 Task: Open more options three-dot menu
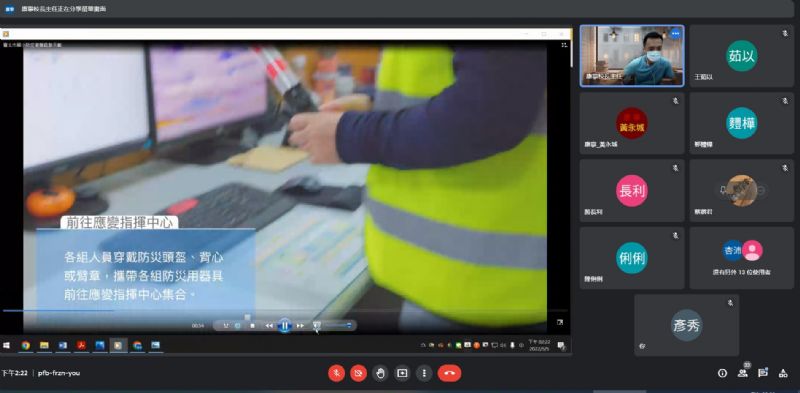click(x=424, y=373)
